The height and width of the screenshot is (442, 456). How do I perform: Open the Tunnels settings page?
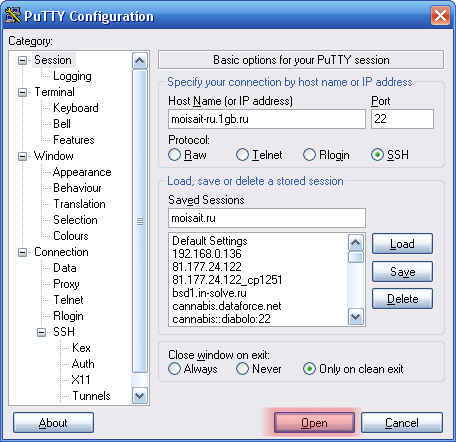(91, 396)
